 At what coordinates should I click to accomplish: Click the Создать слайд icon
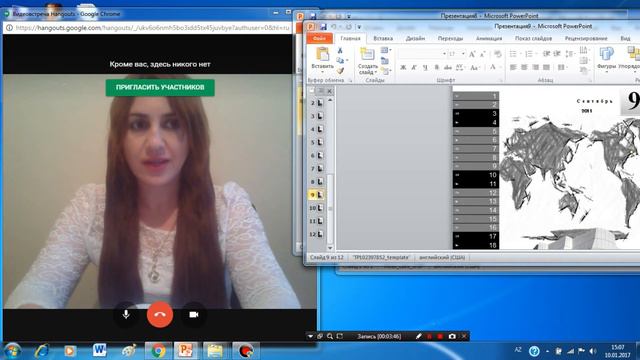pos(367,54)
